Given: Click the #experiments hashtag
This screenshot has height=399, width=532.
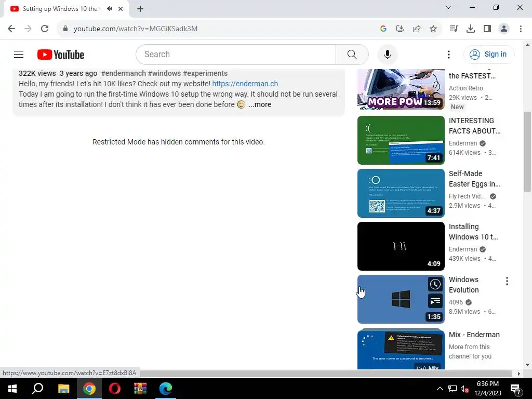Looking at the screenshot, I should point(205,73).
